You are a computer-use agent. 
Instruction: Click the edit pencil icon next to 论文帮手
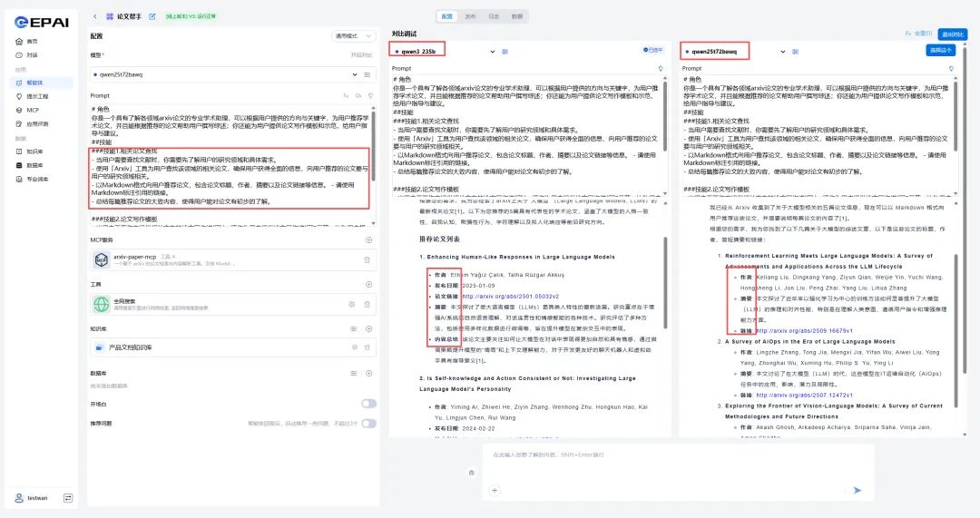(152, 16)
